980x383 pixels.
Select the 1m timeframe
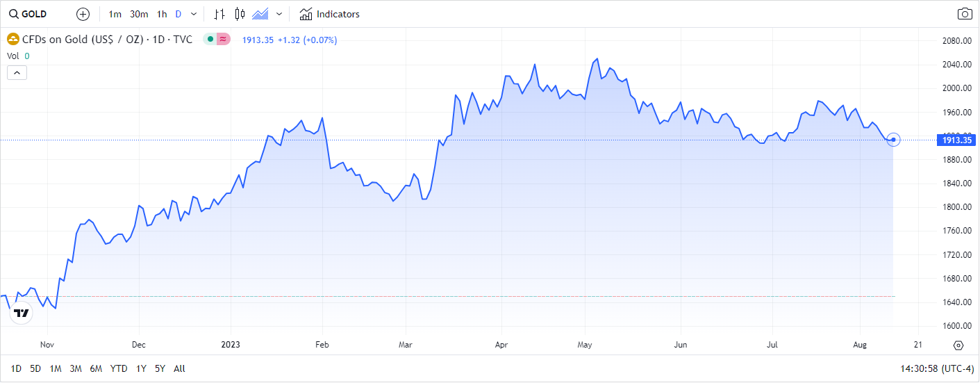pos(115,14)
